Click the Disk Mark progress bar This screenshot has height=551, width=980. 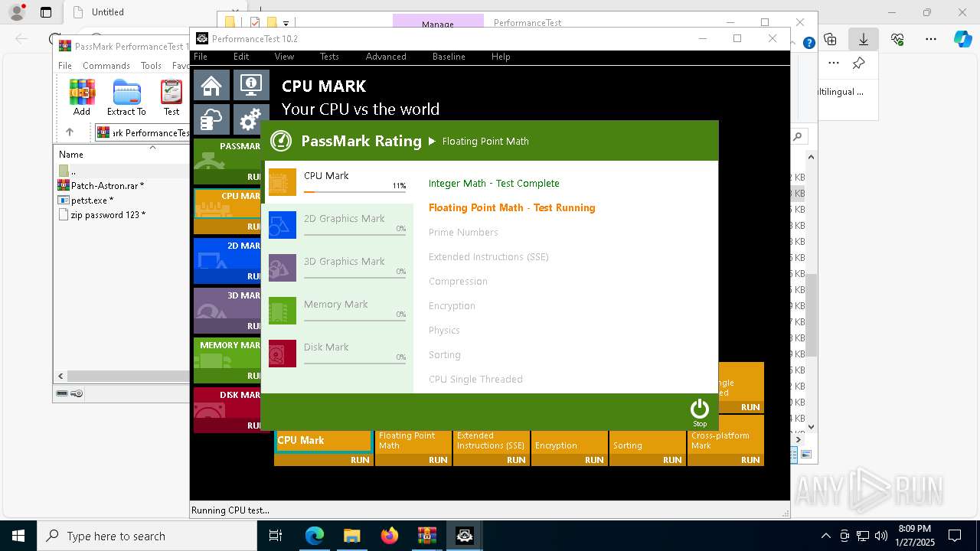point(354,363)
